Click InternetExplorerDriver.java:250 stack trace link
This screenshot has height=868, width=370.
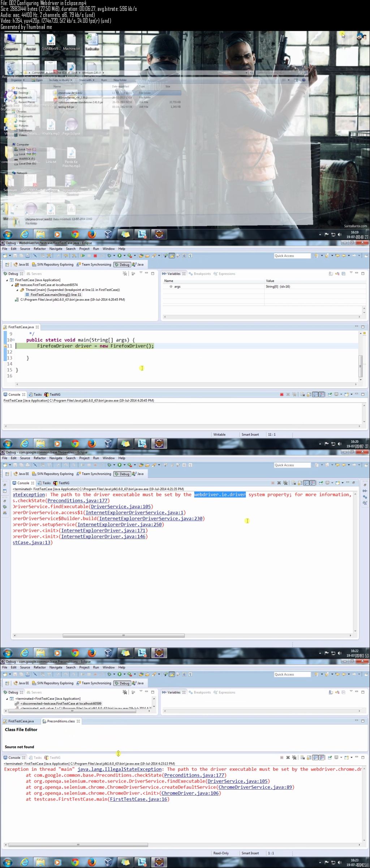point(120,525)
